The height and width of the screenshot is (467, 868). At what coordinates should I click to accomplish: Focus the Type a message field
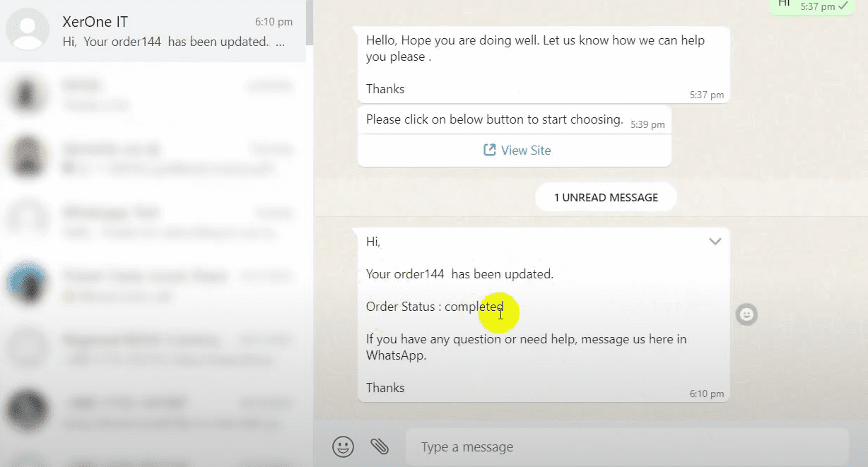(626, 447)
